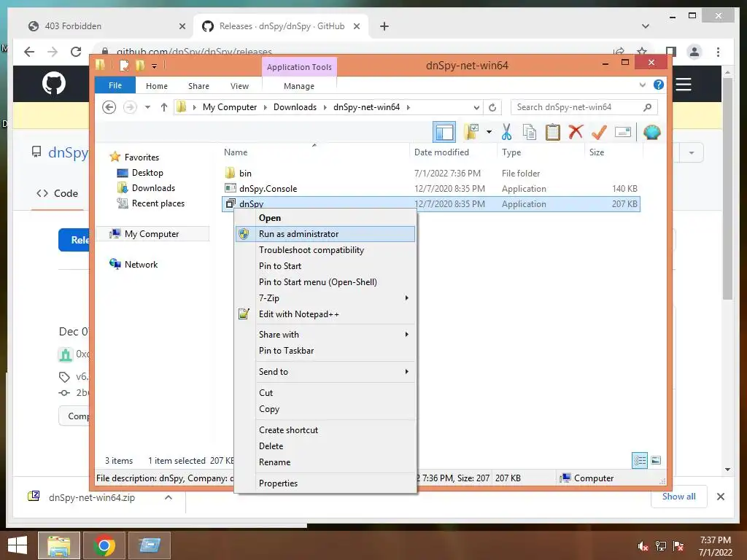Image resolution: width=747 pixels, height=560 pixels.
Task: Click the email envelope toolbar icon
Action: click(623, 132)
